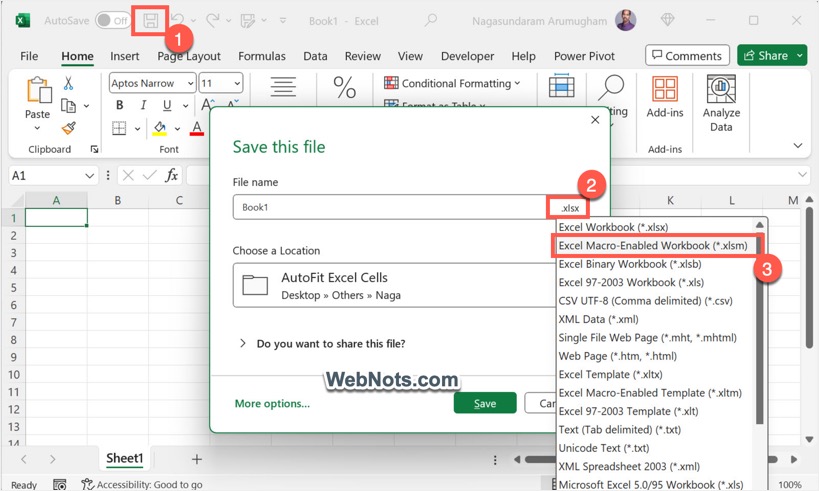Open the Name Box dropdown arrow
The image size is (819, 491).
click(89, 176)
